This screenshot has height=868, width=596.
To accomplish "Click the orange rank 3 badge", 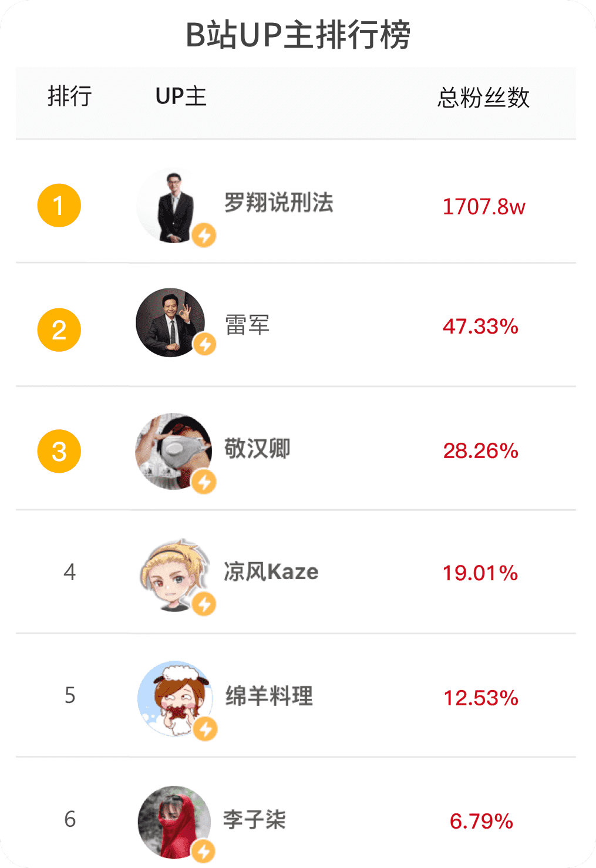I will 59,451.
